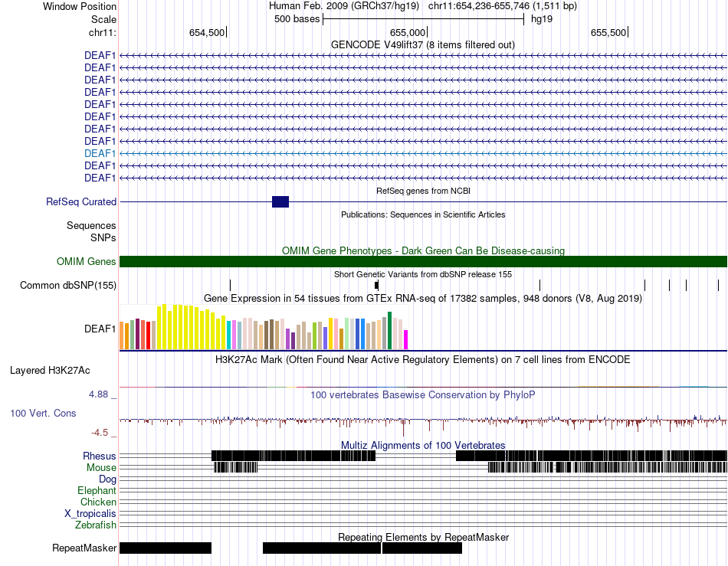Click the SNPs track label
The width and height of the screenshot is (728, 566).
[x=103, y=237]
